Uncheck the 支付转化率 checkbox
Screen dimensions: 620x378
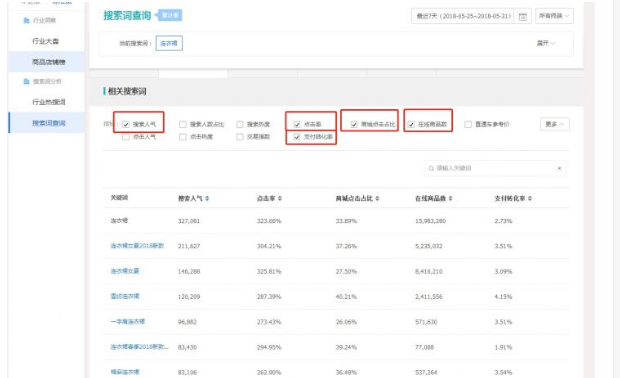[x=297, y=137]
